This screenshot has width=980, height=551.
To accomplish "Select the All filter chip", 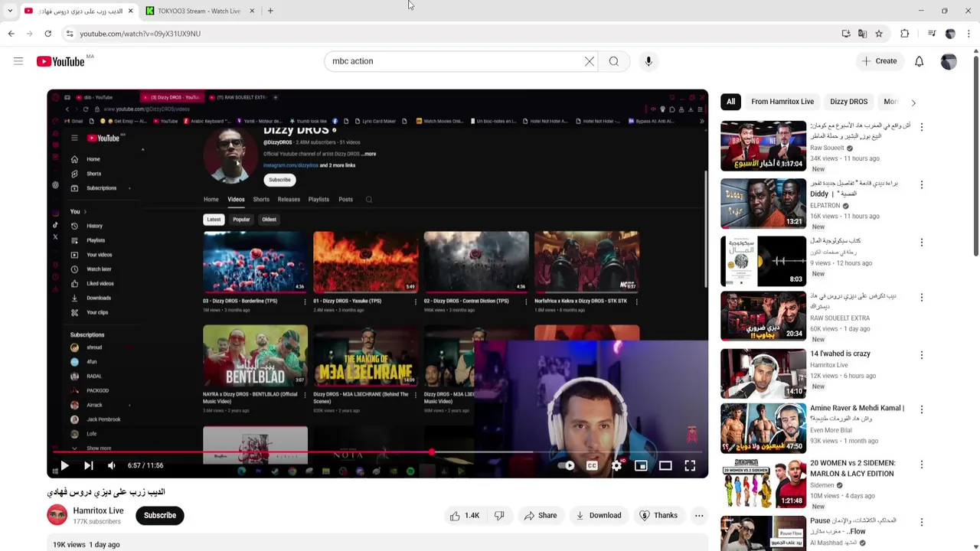I will click(730, 102).
